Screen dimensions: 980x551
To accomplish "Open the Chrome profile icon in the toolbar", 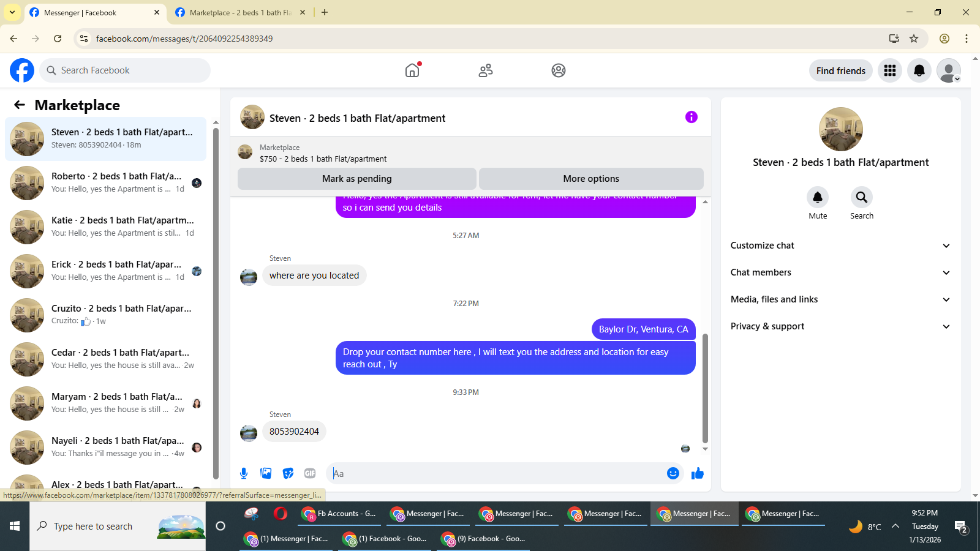I will click(x=944, y=39).
